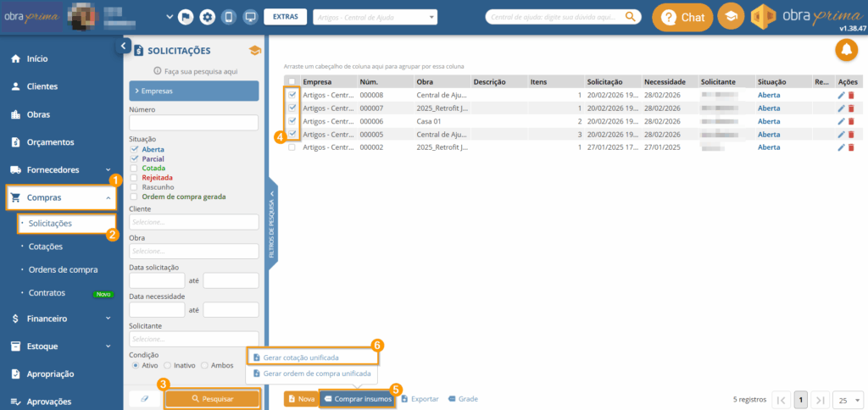Click the notification bell icon
868x410 pixels.
pos(846,51)
